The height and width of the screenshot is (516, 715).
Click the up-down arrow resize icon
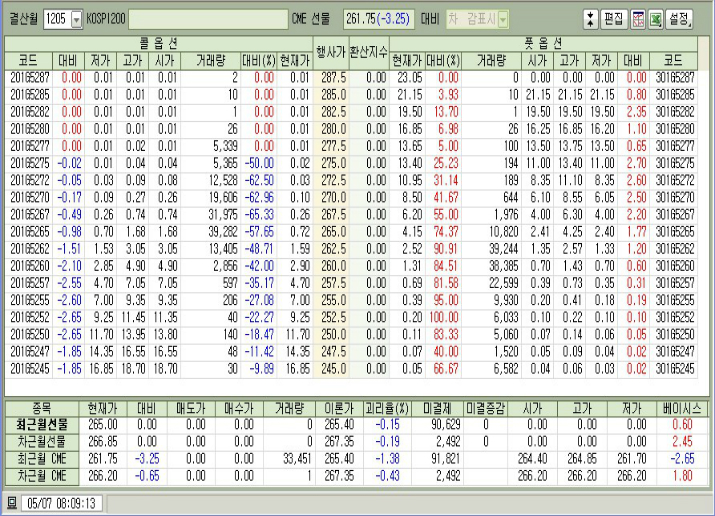[x=590, y=19]
